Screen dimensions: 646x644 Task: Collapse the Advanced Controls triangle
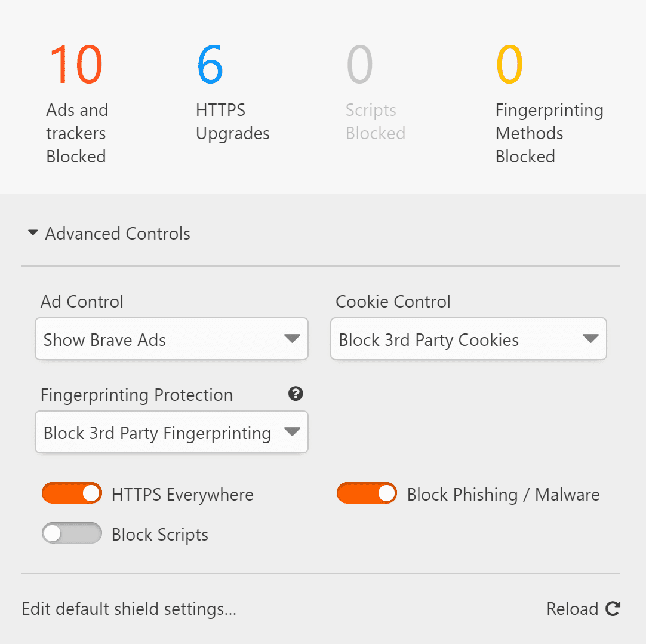coord(33,232)
